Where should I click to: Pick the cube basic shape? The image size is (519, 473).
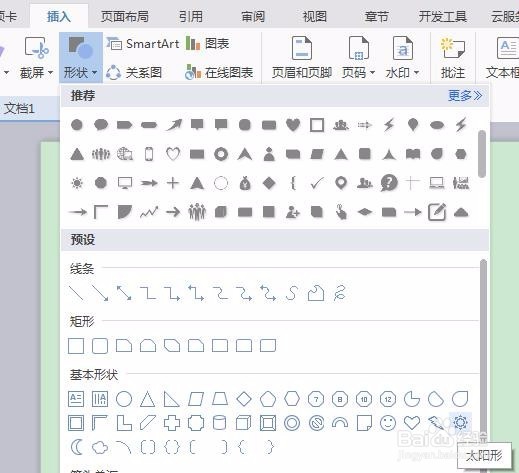coord(244,423)
